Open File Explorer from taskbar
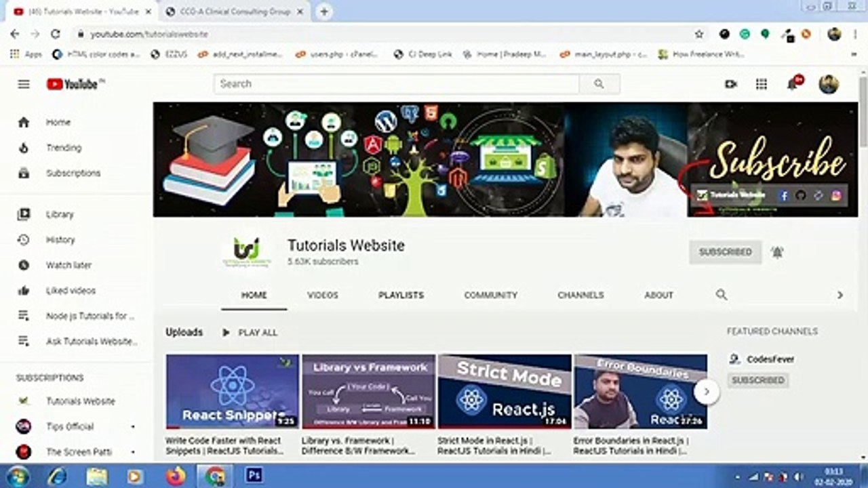 [x=97, y=476]
